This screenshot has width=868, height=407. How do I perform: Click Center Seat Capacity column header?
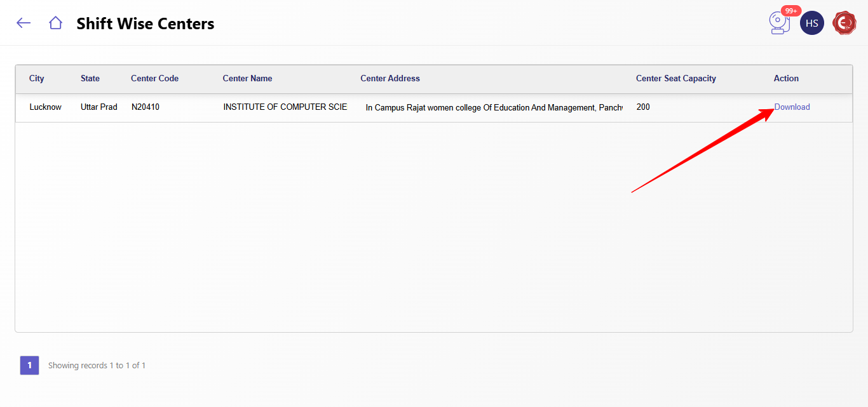coord(675,79)
